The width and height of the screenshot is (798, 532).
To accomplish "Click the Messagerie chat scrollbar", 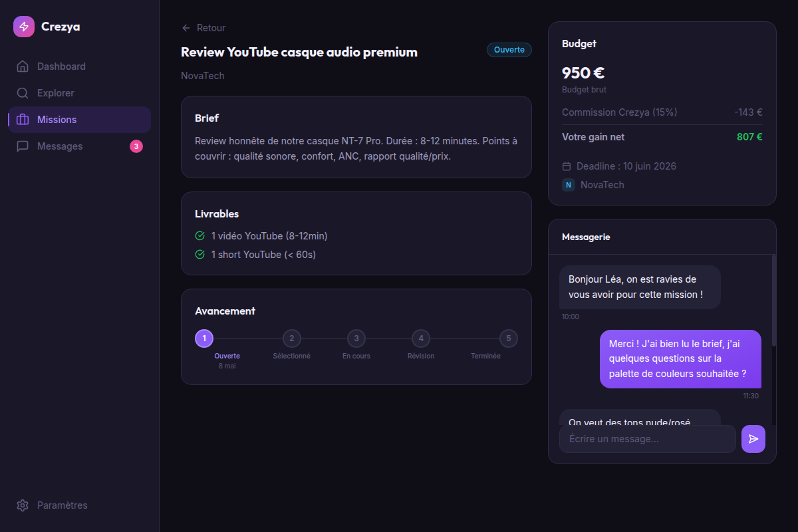I will coord(774,301).
